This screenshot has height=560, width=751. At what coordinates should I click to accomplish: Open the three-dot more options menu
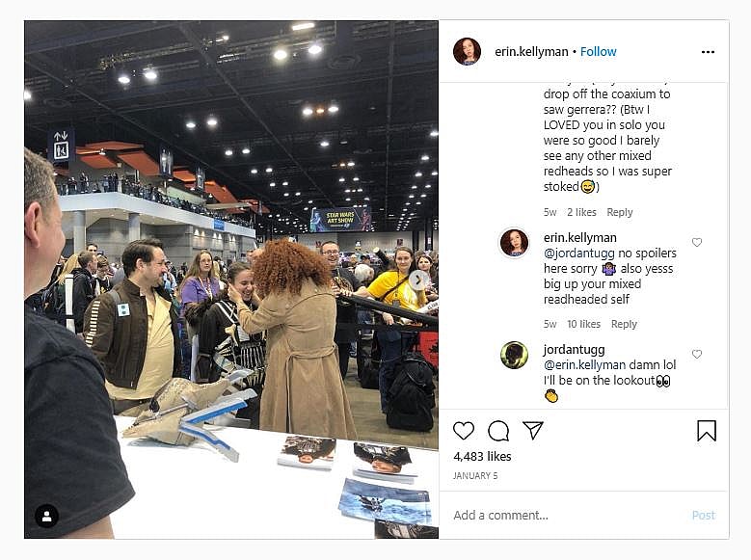pos(708,52)
